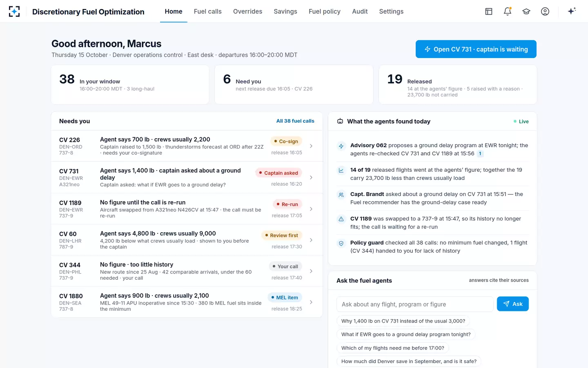Expand the CV 60 row chevron
The image size is (588, 368).
(311, 240)
